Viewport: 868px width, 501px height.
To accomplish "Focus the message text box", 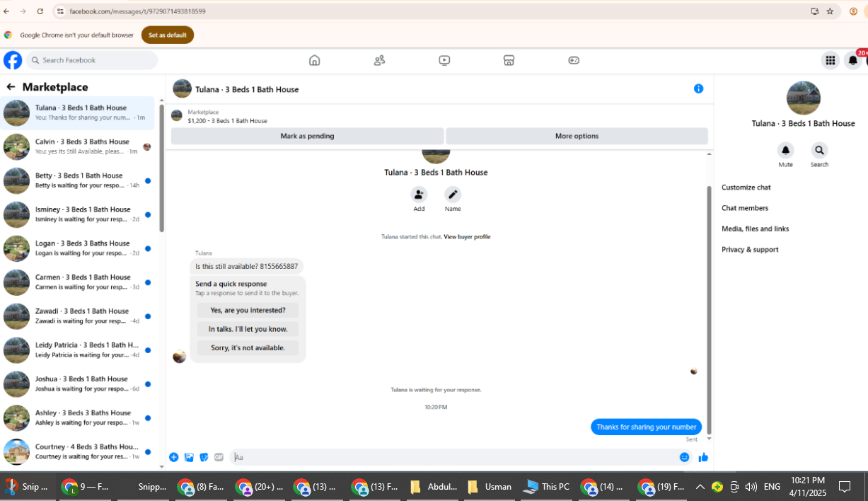I will [453, 457].
